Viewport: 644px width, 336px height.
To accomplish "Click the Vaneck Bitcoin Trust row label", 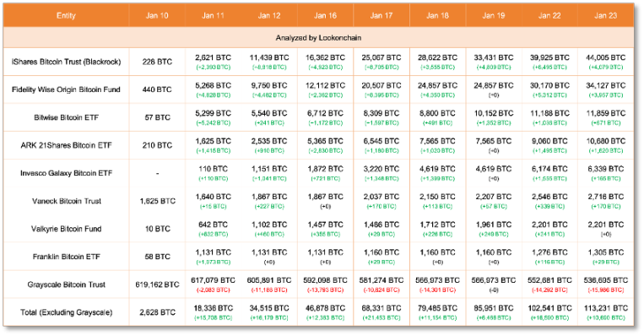I will coord(67,201).
